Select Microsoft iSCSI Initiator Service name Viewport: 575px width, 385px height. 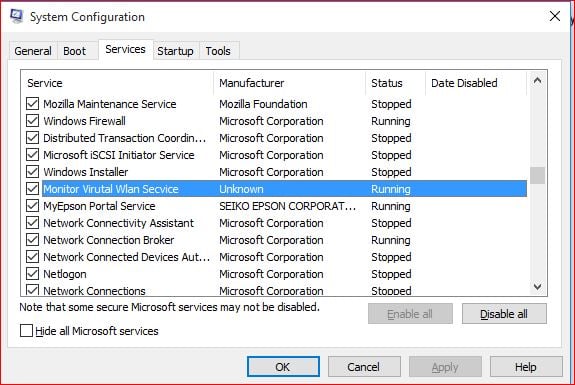point(119,155)
